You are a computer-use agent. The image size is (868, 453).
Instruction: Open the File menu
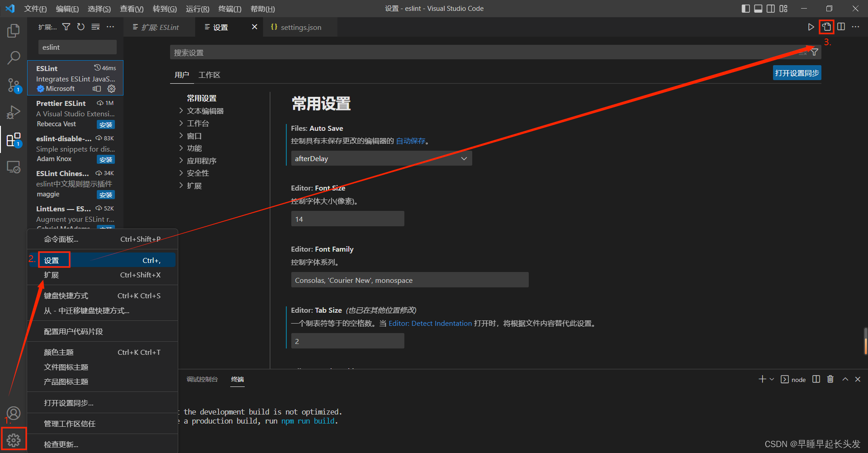click(35, 9)
